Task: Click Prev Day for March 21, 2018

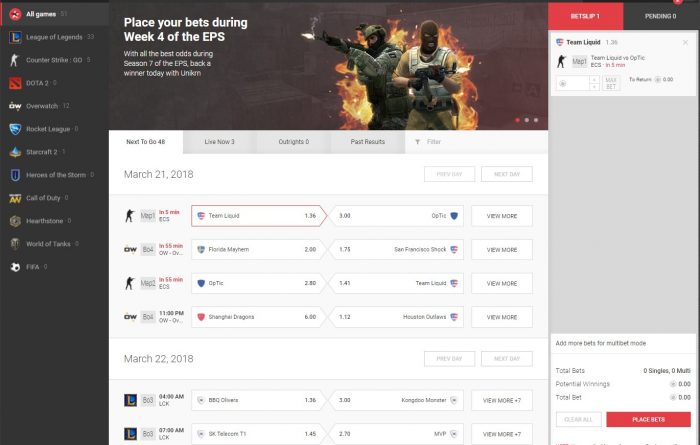Action: tap(450, 174)
